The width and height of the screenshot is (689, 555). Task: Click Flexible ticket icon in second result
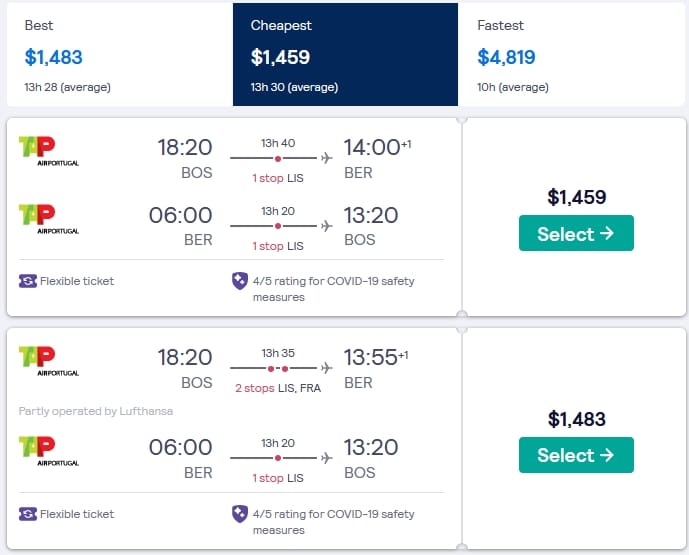27,514
